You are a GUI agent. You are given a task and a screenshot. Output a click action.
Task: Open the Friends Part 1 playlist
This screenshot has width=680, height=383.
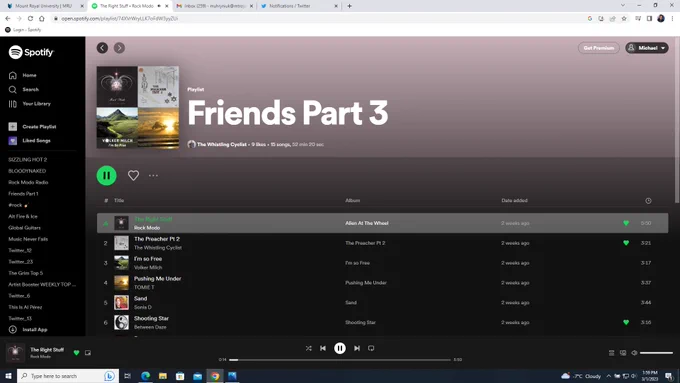[x=23, y=193]
